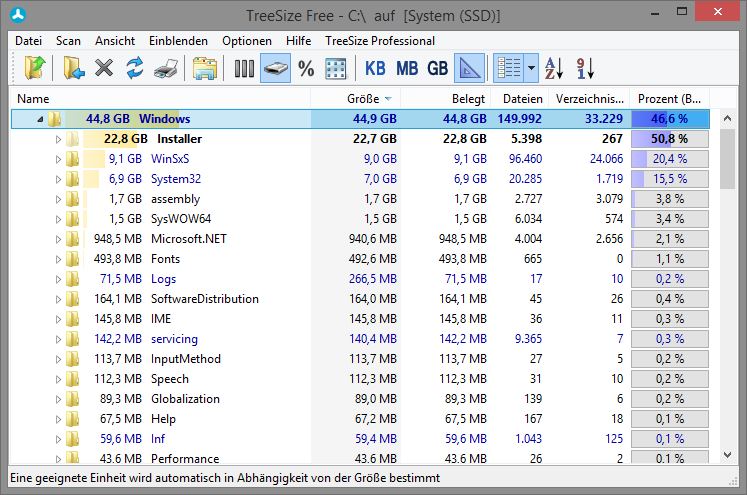
Task: Expand the SysWOW64 folder
Action: point(58,220)
